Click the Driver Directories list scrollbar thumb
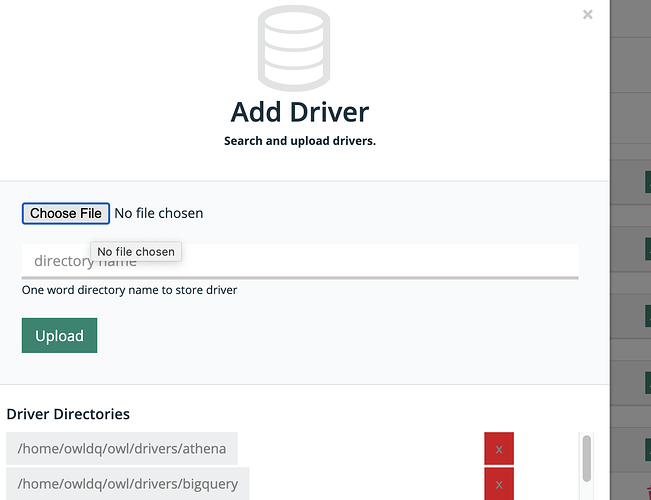This screenshot has height=500, width=651. (587, 458)
